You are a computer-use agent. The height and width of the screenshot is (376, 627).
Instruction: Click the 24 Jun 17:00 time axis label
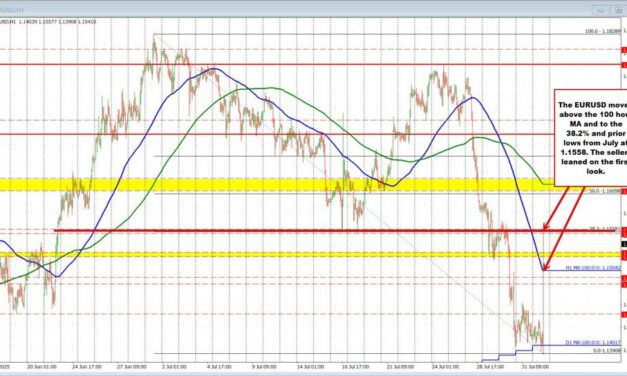[x=86, y=366]
